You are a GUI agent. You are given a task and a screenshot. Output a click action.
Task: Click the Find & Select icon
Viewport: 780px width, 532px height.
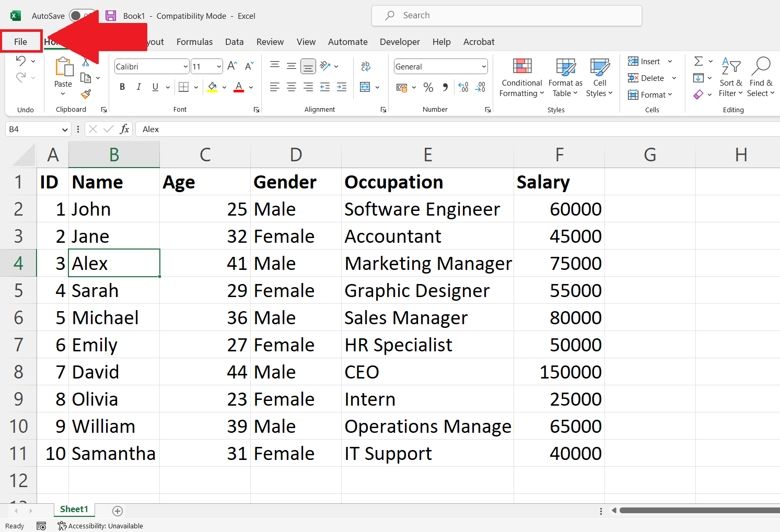[761, 77]
